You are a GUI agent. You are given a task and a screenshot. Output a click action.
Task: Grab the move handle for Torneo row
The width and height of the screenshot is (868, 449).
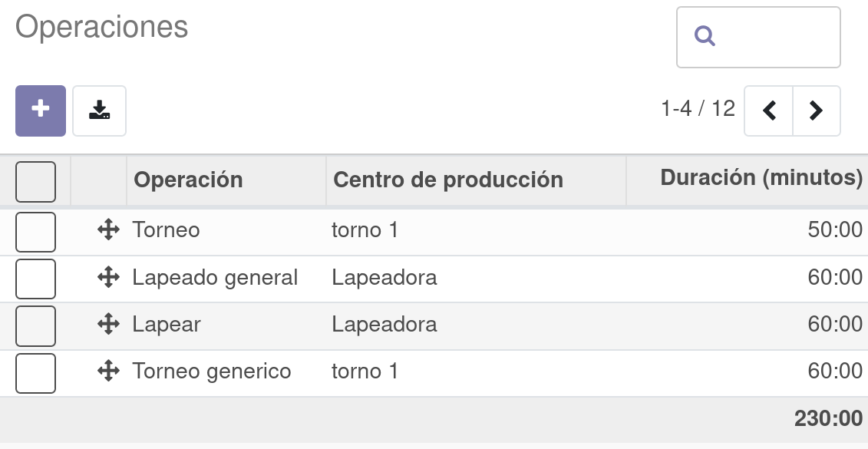[108, 229]
